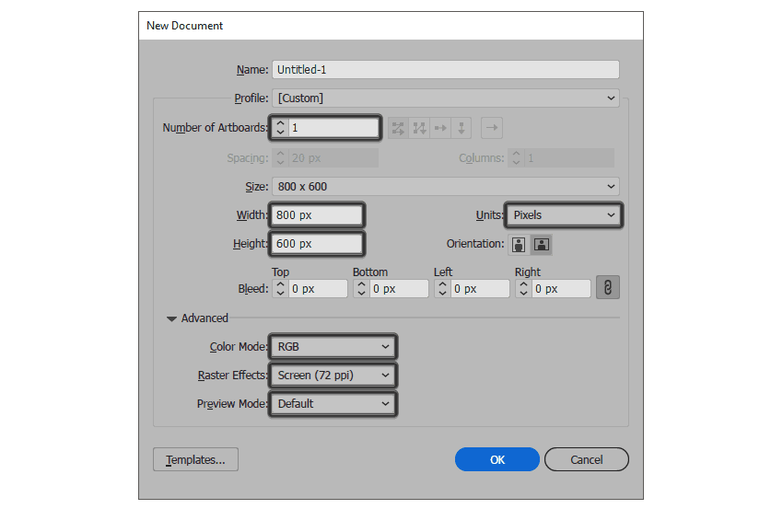Open Raster Effects Screen (72 ppi) dropdown
Image resolution: width=783 pixels, height=532 pixels.
(333, 376)
